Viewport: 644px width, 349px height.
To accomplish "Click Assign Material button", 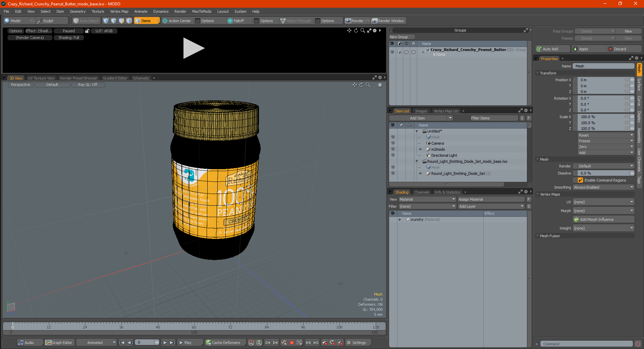I will tap(491, 199).
